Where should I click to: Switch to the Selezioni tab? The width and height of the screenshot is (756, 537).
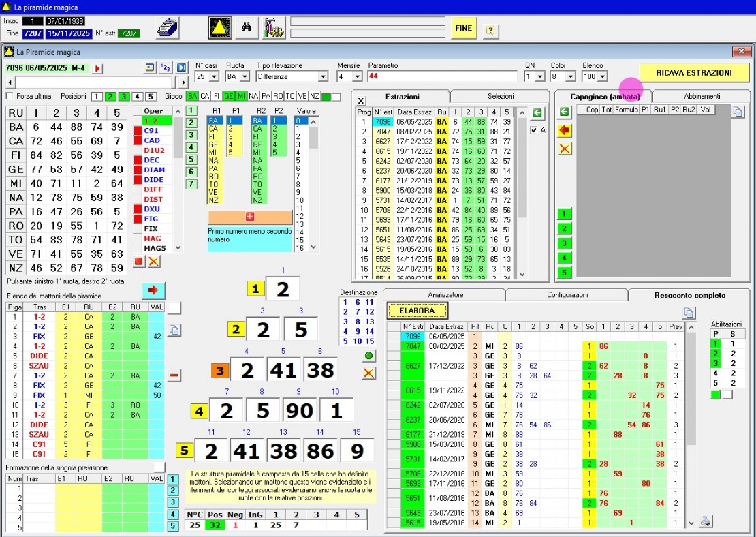(500, 97)
